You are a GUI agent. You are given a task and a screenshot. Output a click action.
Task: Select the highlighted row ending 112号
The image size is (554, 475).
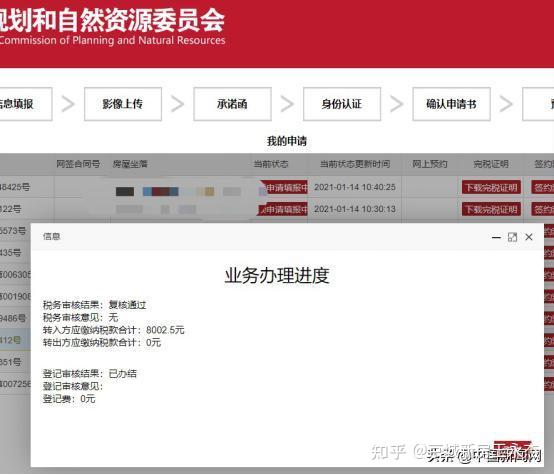pyautogui.click(x=15, y=341)
